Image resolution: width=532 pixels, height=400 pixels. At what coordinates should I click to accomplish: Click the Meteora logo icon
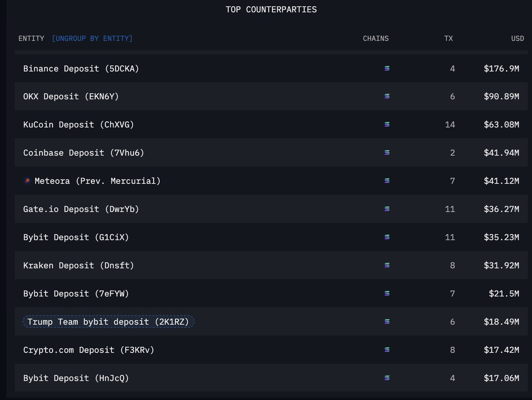click(27, 181)
